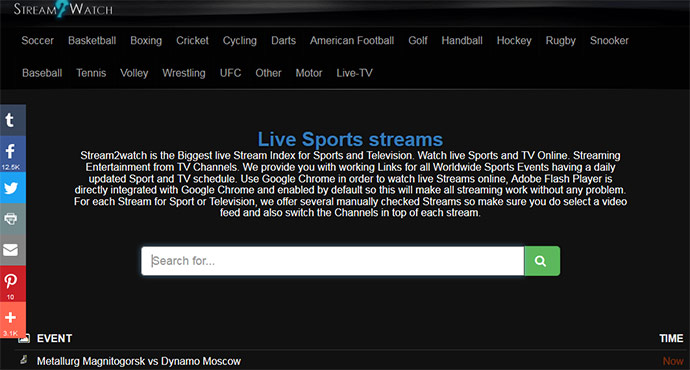Image resolution: width=690 pixels, height=370 pixels.
Task: Click the TIME column header
Action: coord(671,338)
